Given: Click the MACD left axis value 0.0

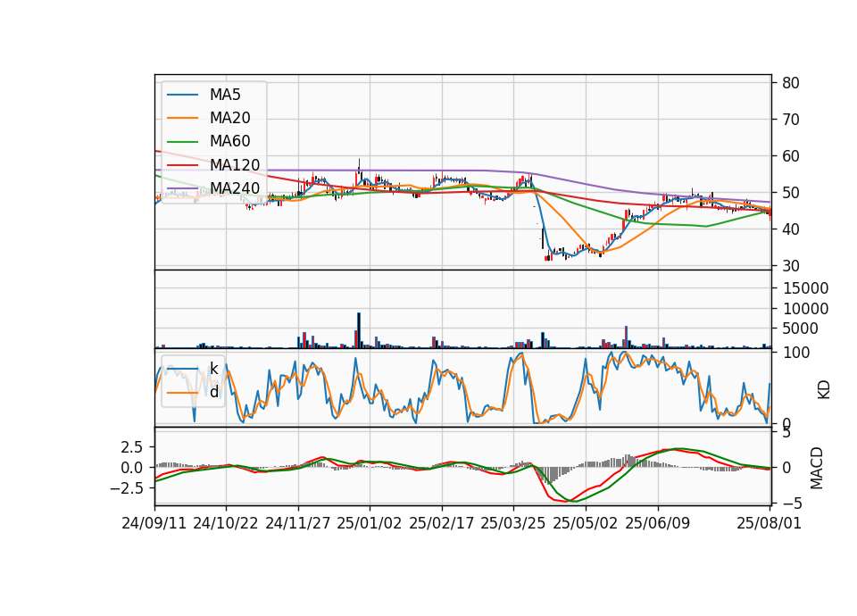Looking at the screenshot, I should point(132,468).
